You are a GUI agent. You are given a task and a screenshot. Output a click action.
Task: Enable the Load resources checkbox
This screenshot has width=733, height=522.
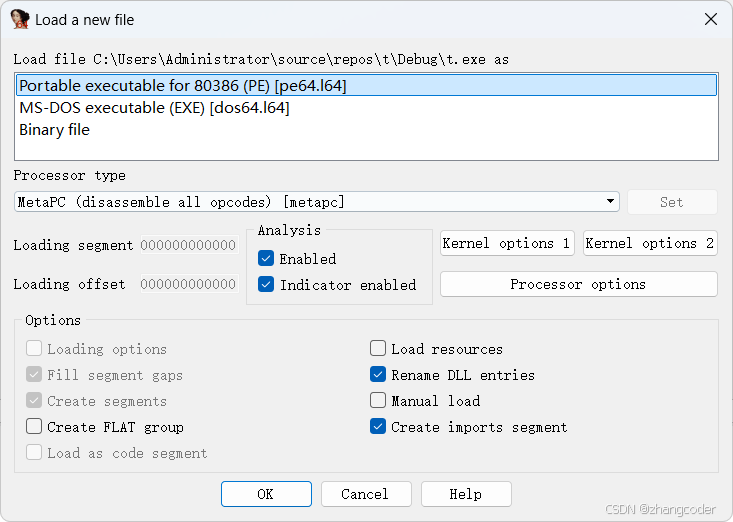coord(378,349)
